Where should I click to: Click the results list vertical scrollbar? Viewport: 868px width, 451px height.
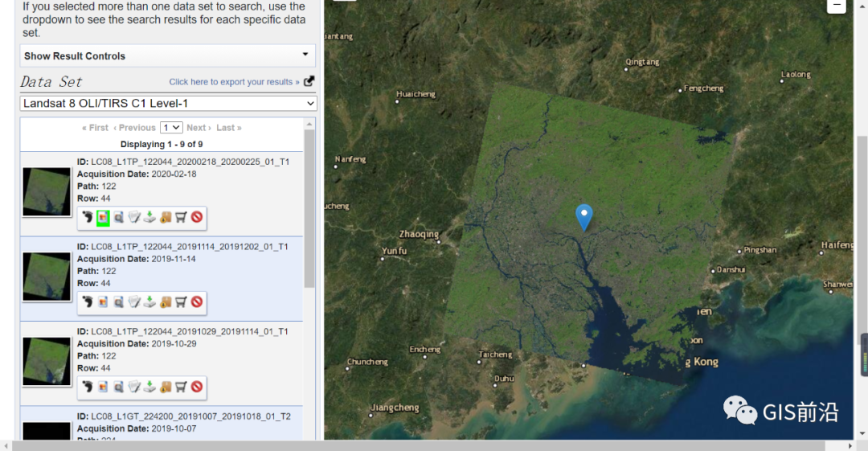click(x=309, y=208)
